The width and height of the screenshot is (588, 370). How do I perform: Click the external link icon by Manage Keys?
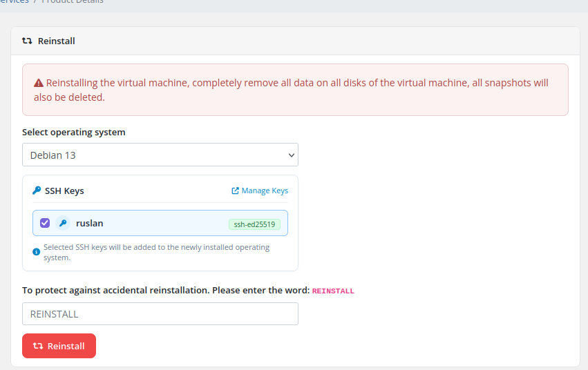[235, 191]
